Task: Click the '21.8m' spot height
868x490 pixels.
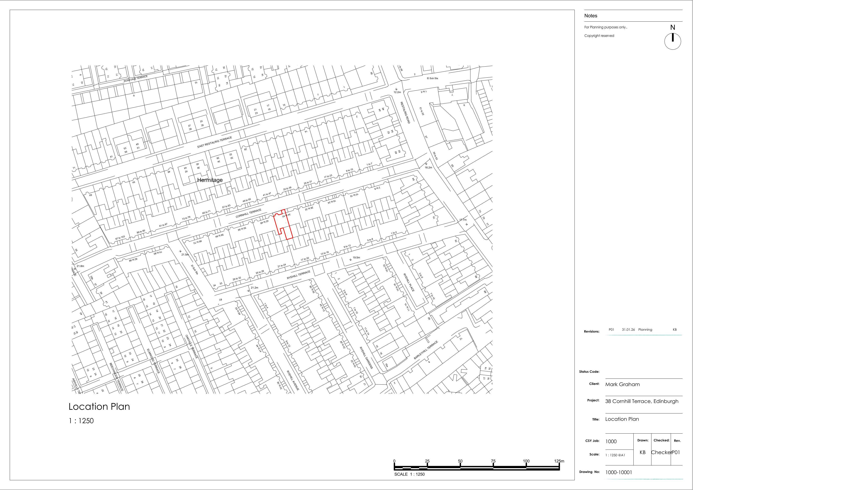Action: point(80,266)
